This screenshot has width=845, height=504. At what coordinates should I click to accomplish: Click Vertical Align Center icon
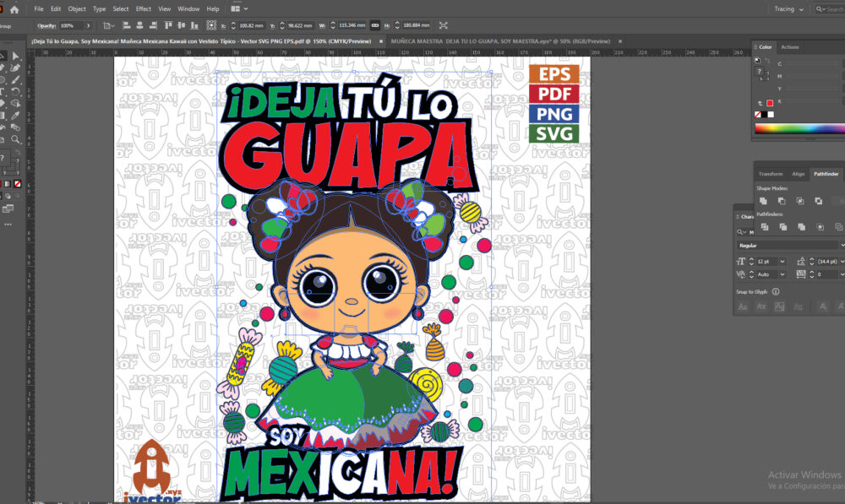point(181,25)
